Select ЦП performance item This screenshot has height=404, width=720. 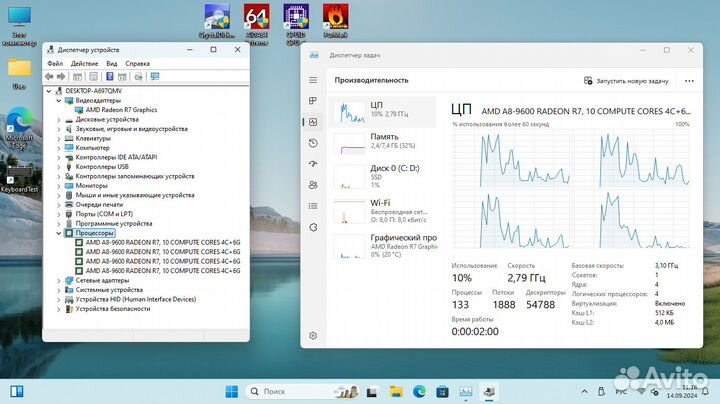click(x=382, y=112)
